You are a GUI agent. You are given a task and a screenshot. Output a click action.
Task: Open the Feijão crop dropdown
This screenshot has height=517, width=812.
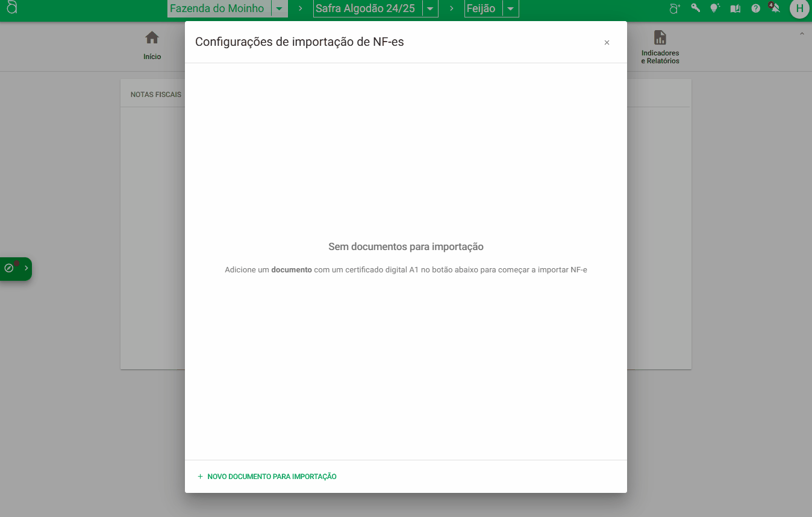coord(510,8)
